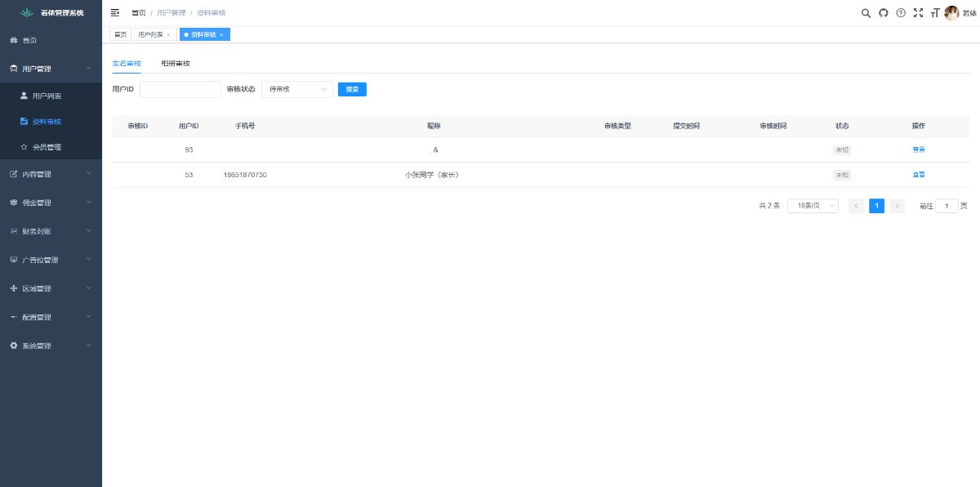Switch to the 相册审核 tab
Image resolution: width=980 pixels, height=487 pixels.
[176, 63]
